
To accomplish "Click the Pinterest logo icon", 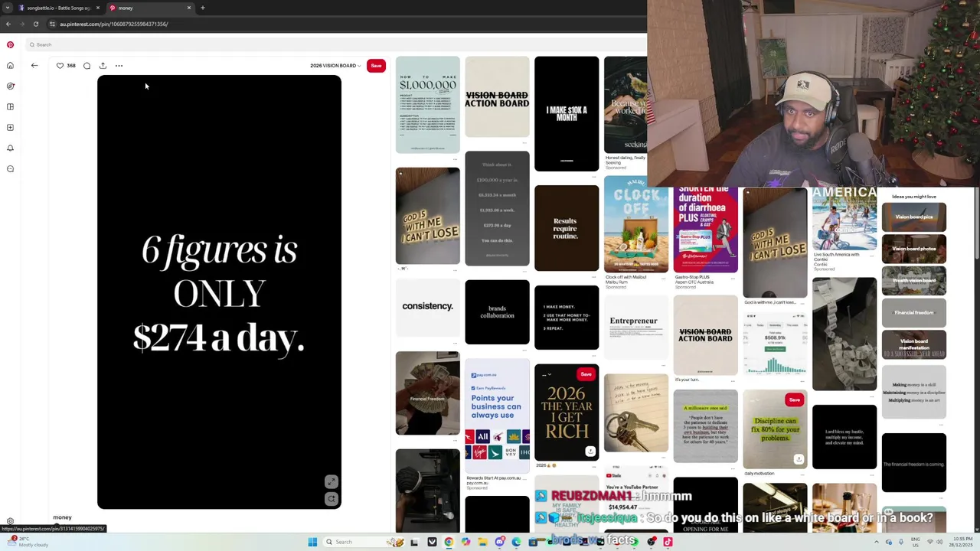I will pyautogui.click(x=10, y=44).
